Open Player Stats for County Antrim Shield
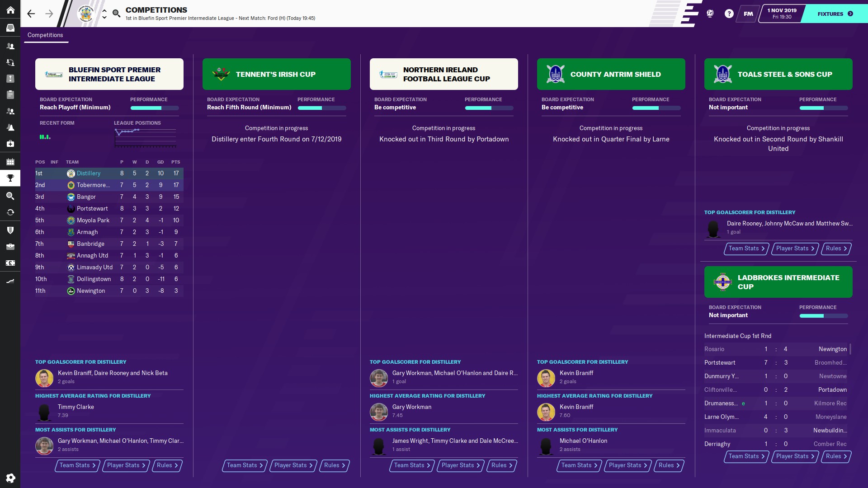 (627, 465)
